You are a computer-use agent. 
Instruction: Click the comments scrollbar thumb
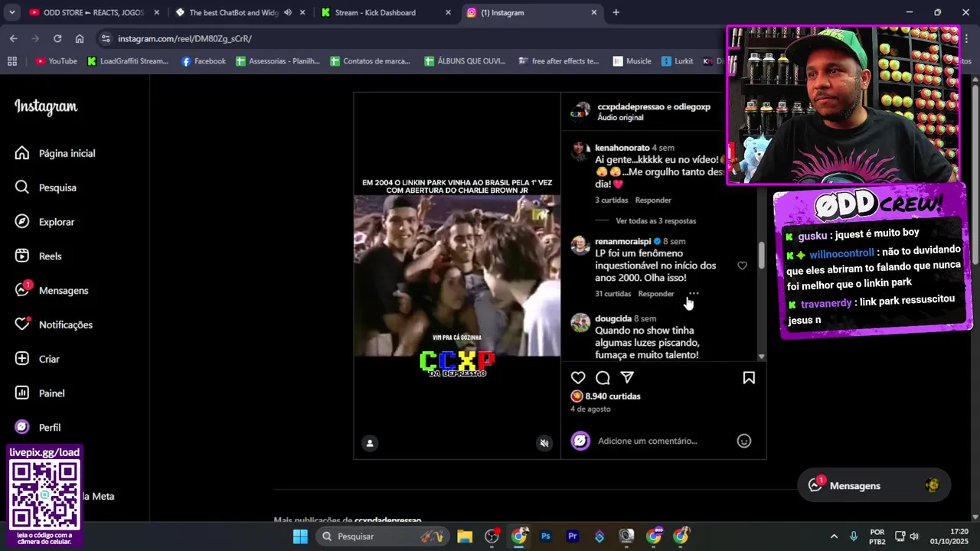click(x=761, y=255)
